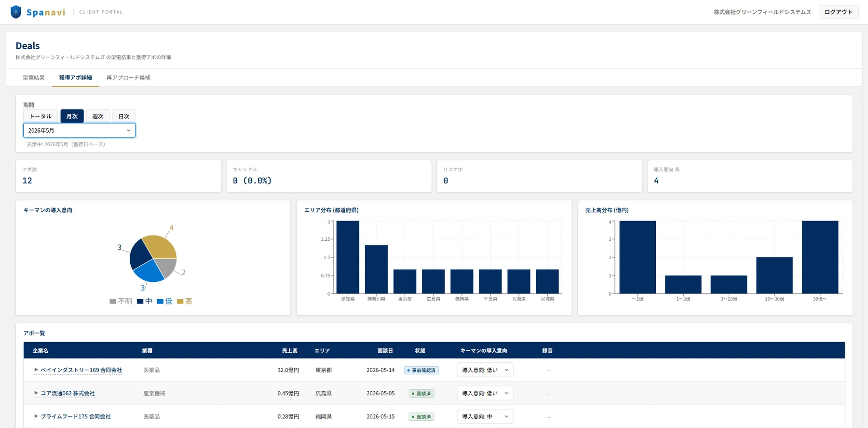Click the ログアウト button

pyautogui.click(x=839, y=12)
